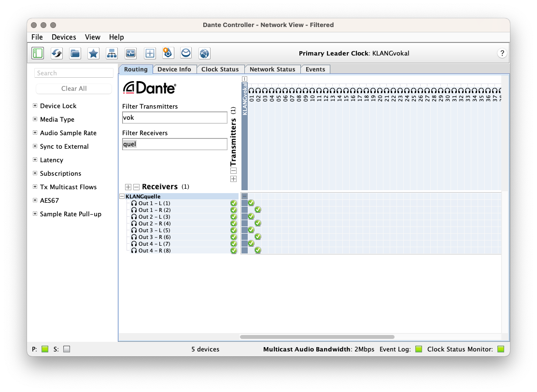The height and width of the screenshot is (392, 537).
Task: Click the gray S status indicator
Action: (67, 349)
